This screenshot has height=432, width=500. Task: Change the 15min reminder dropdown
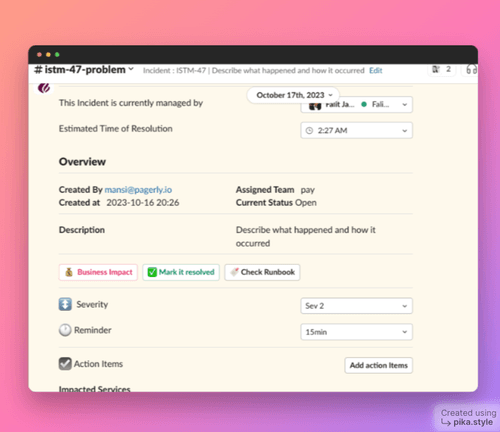(x=356, y=332)
